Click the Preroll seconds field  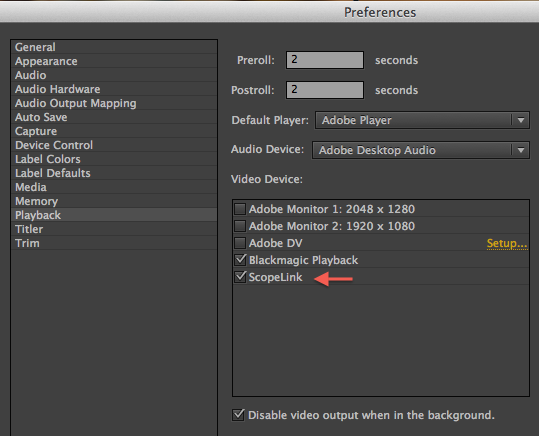pyautogui.click(x=325, y=60)
